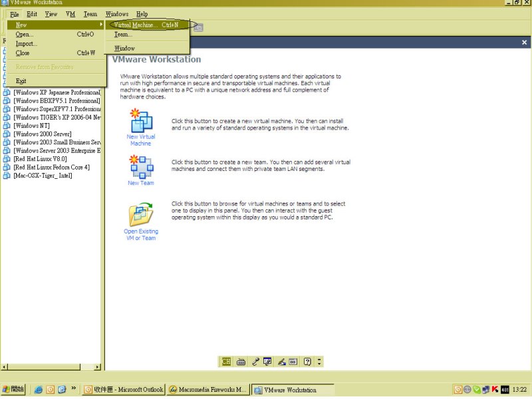Click the CH input language icon

pyautogui.click(x=226, y=362)
